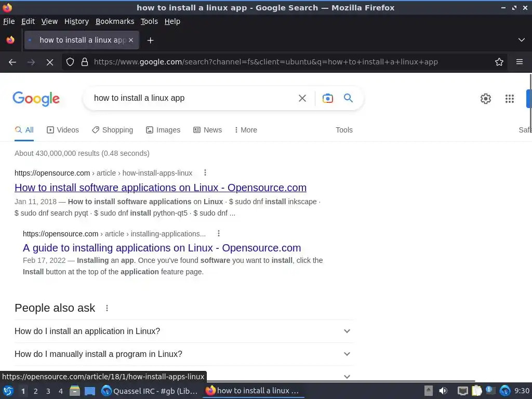Open the History menu
Image resolution: width=532 pixels, height=399 pixels.
pyautogui.click(x=76, y=21)
